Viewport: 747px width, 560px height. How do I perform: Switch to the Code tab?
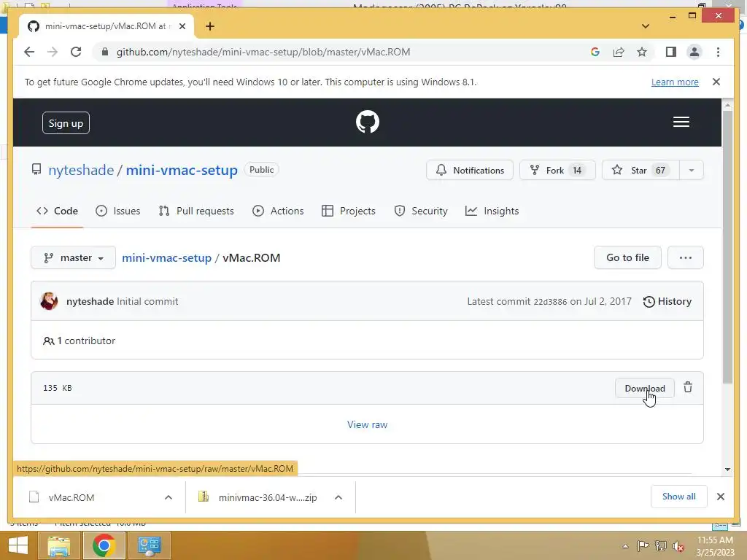click(x=57, y=211)
